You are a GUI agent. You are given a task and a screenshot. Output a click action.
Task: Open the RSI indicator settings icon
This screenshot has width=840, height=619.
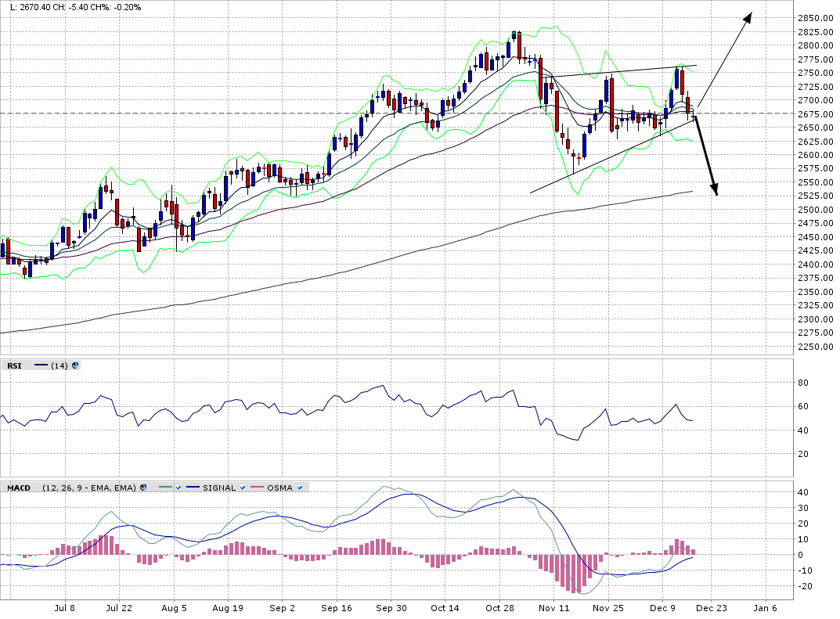75,365
